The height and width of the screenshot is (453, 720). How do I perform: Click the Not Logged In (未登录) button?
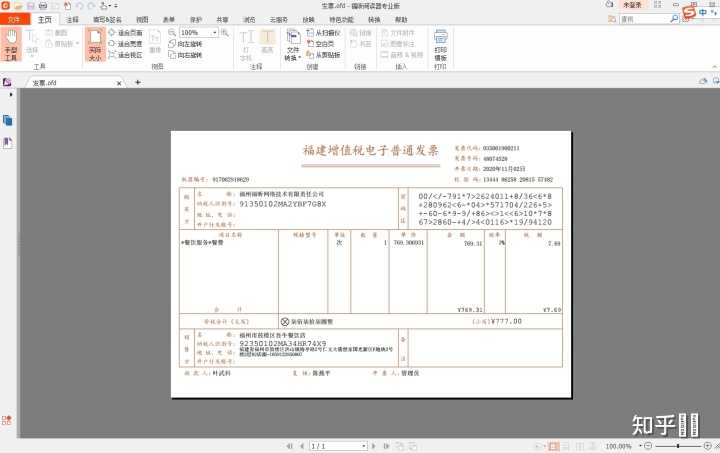(632, 5)
